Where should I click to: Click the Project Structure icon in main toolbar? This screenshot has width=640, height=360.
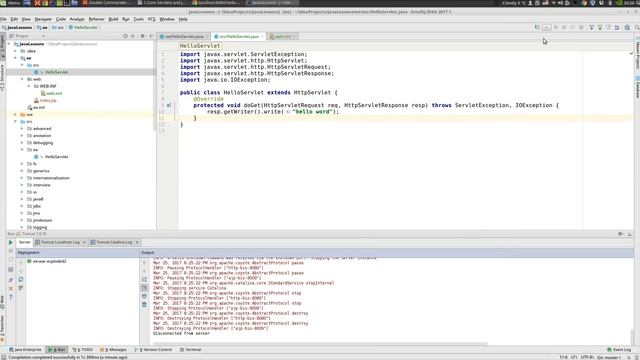627,27
